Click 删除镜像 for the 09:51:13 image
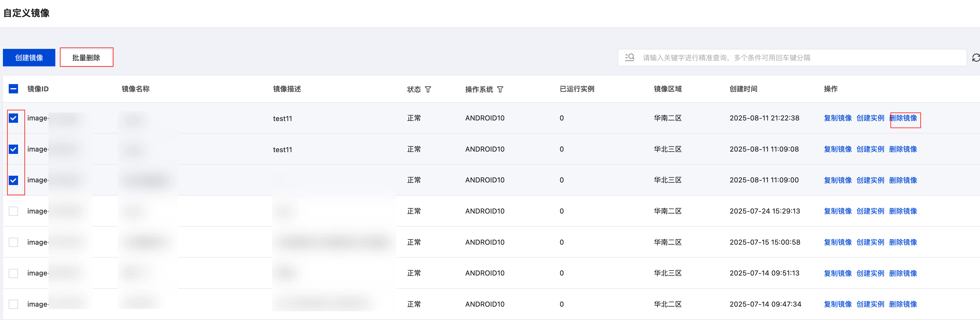This screenshot has width=980, height=320. pos(903,273)
